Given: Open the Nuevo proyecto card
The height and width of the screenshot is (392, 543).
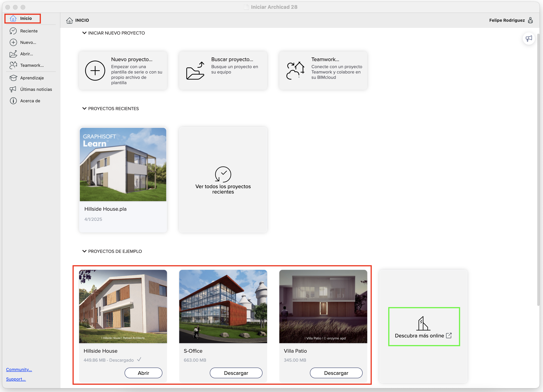Looking at the screenshot, I should (123, 71).
